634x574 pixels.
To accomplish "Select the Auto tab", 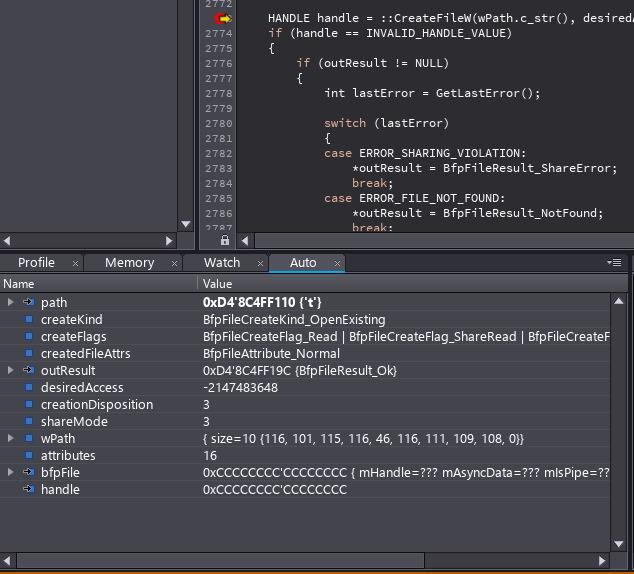I will (x=303, y=263).
